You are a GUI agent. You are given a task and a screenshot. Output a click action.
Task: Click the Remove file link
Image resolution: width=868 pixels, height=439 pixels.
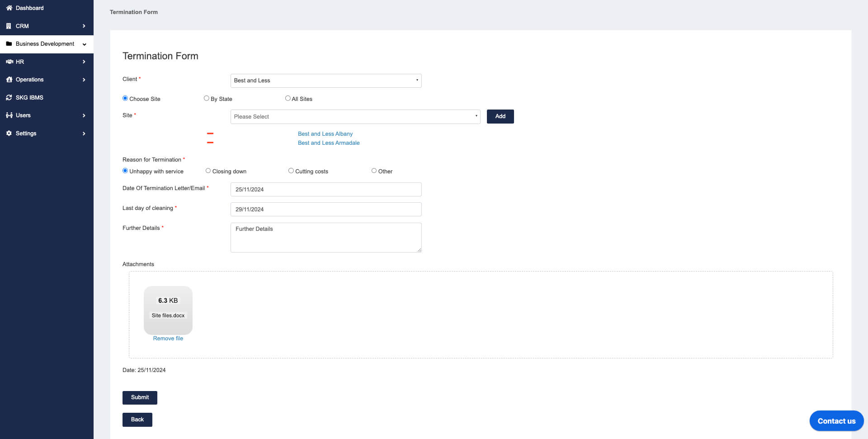click(x=168, y=339)
